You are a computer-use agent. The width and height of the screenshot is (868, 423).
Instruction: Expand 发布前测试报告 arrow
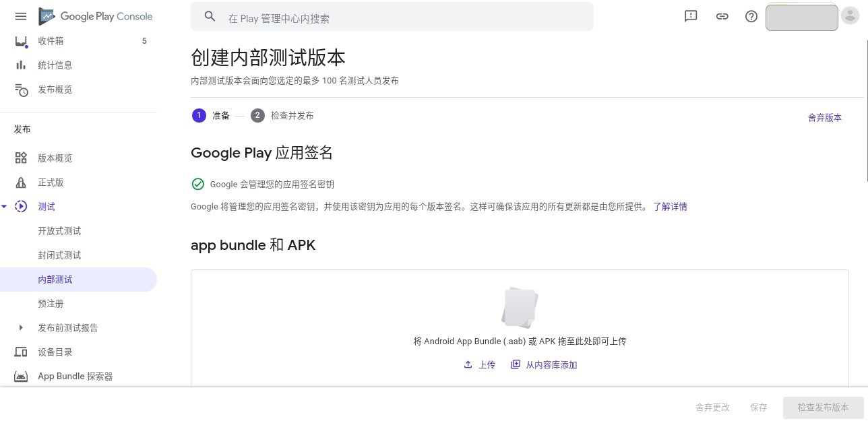tap(21, 328)
